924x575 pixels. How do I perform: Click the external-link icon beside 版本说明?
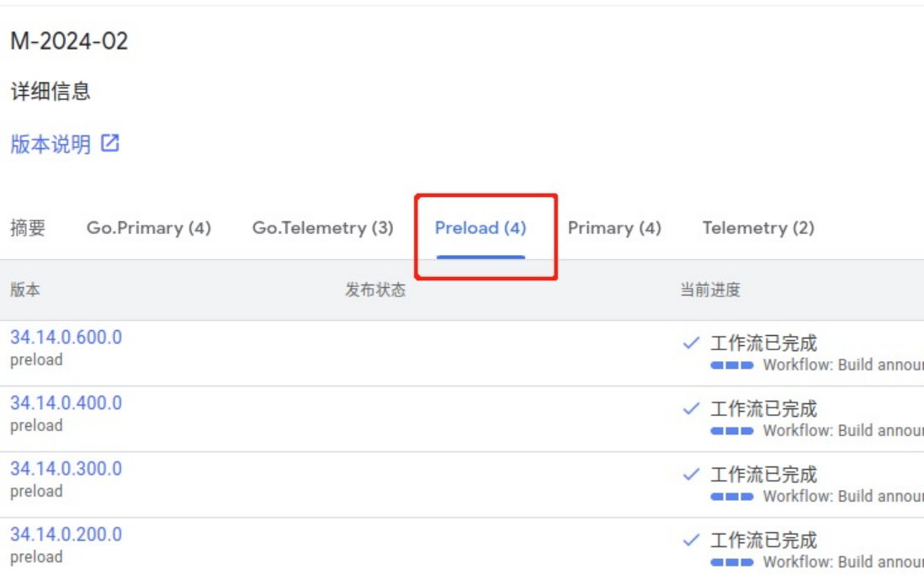click(x=110, y=143)
